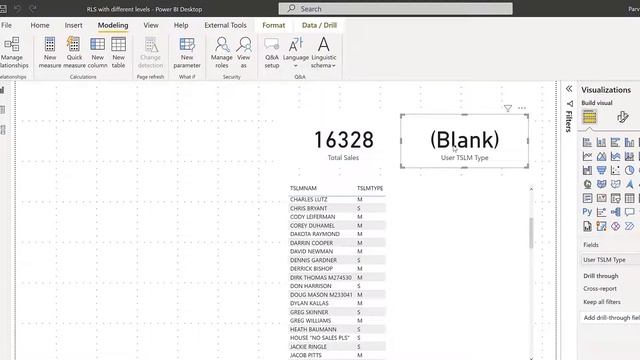
Task: Open Manage roles dialog
Action: 222,52
